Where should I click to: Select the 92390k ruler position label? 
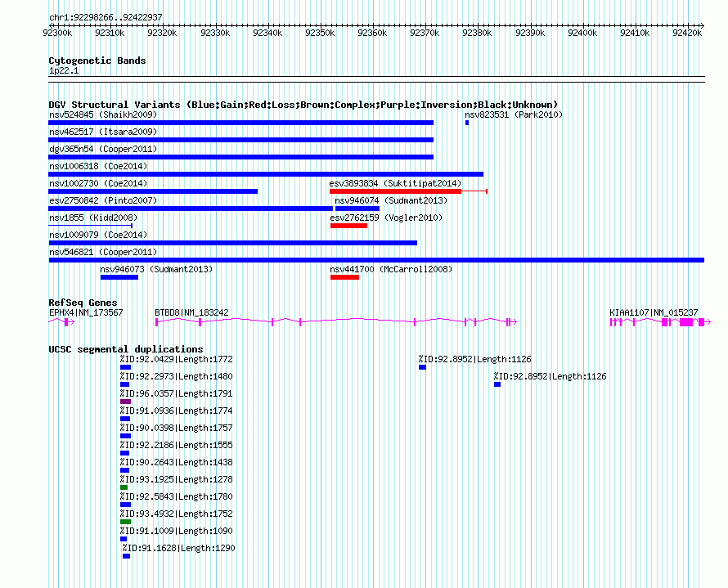tap(530, 33)
